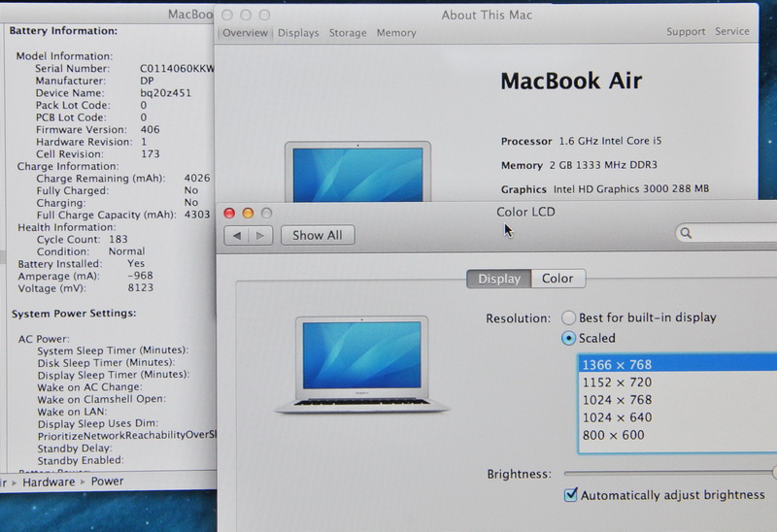This screenshot has height=532, width=777.
Task: Click the Voltage value 8123
Action: (x=140, y=287)
